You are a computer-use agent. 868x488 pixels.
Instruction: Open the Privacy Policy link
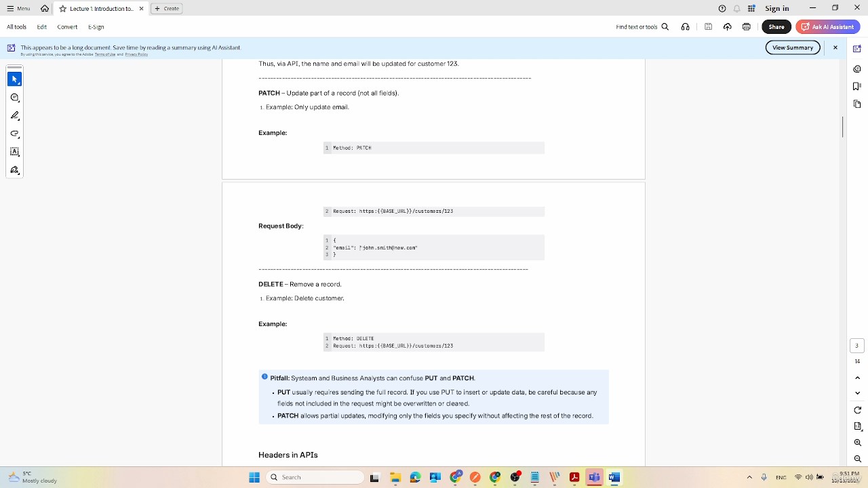pos(136,54)
